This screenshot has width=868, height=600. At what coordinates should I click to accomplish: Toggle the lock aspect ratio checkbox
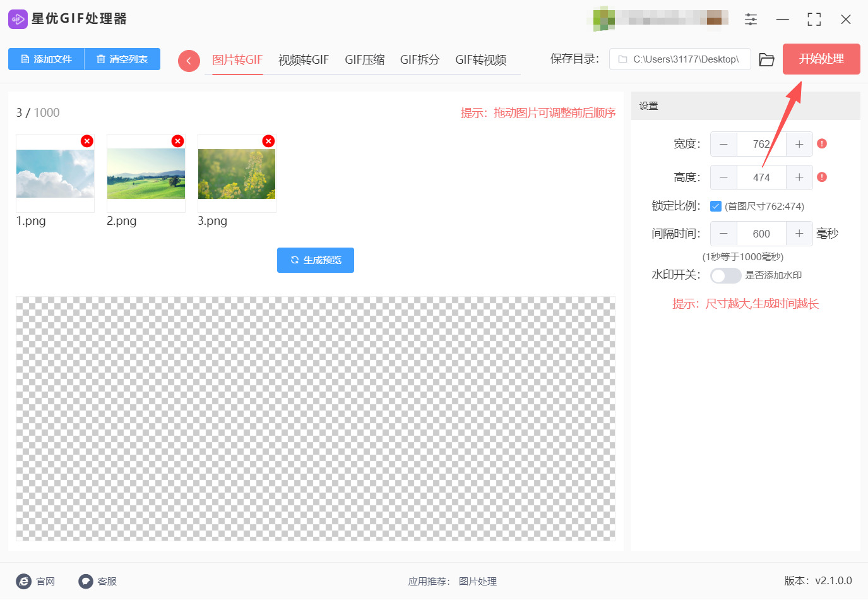point(716,207)
